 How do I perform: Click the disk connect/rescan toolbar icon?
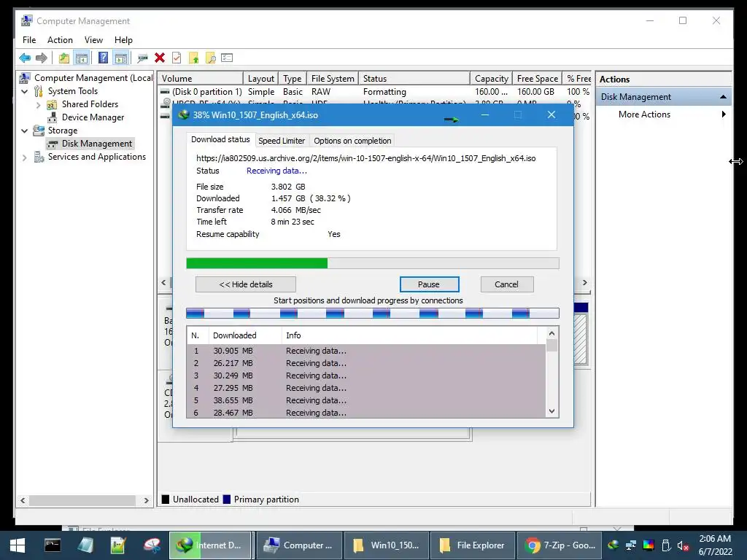142,58
